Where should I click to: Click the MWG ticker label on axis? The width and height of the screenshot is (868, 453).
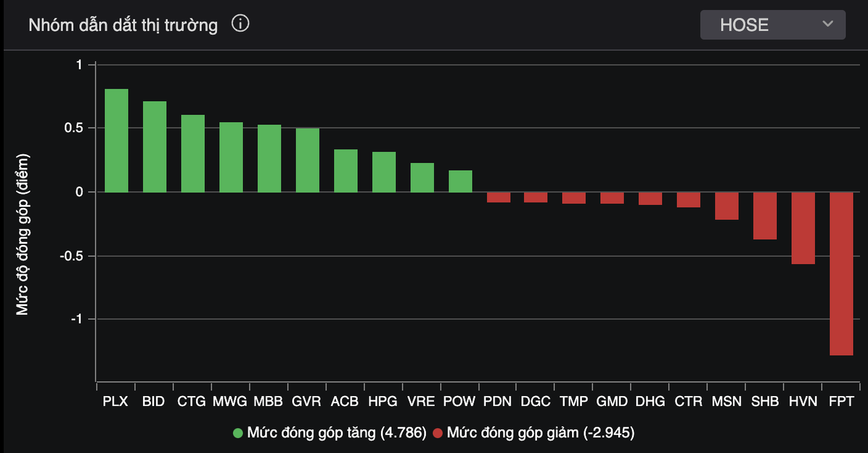pyautogui.click(x=230, y=401)
